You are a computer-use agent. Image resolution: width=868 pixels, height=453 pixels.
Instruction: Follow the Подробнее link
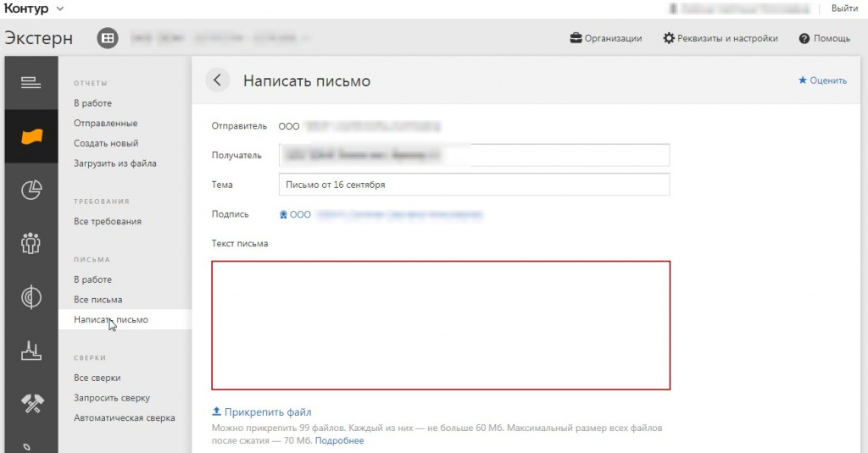339,440
